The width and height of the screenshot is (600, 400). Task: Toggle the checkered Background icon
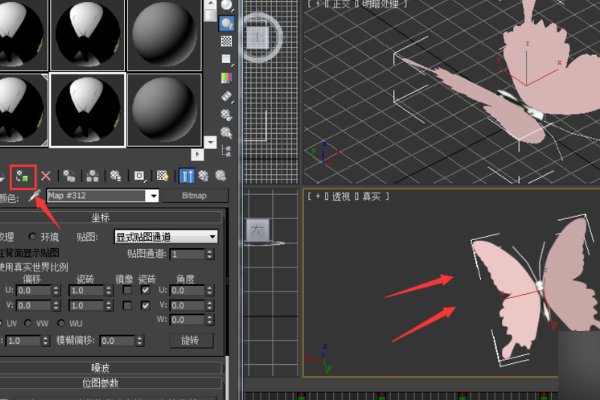227,41
